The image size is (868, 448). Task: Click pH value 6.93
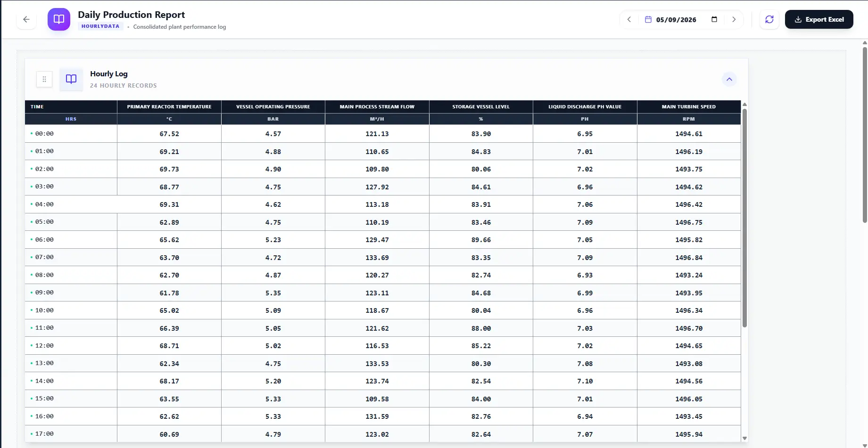tap(585, 275)
